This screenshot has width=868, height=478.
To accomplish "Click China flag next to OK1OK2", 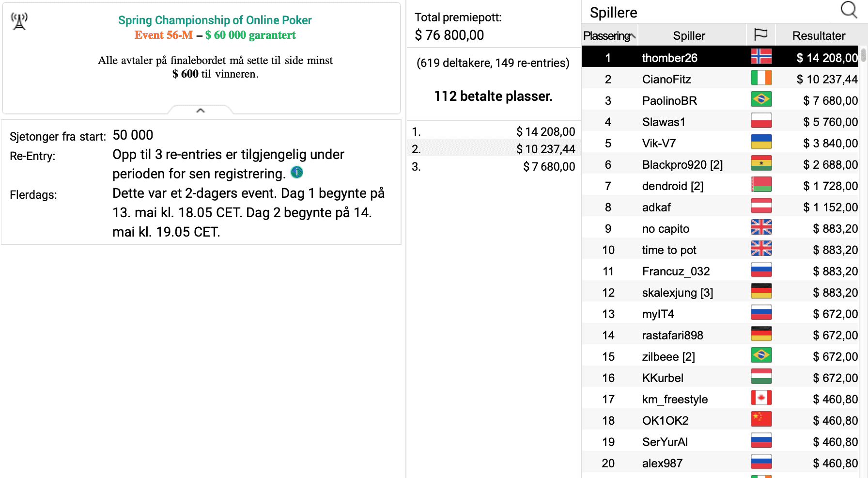I will (761, 419).
